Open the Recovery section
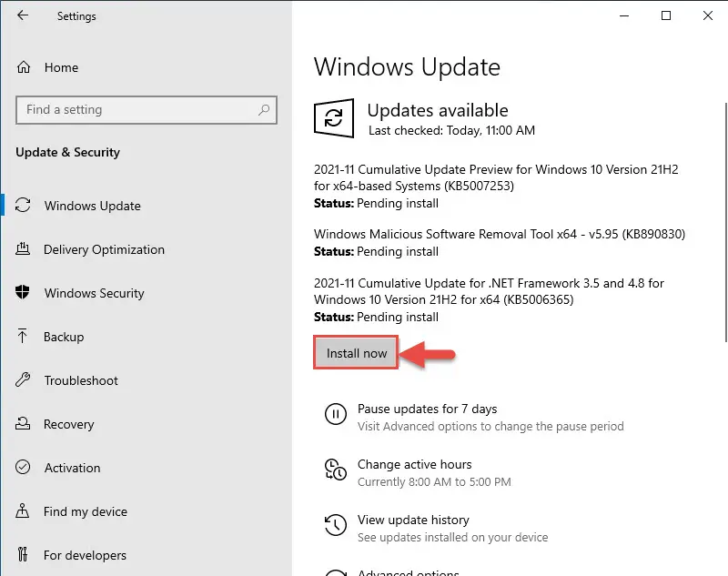728x576 pixels. pyautogui.click(x=69, y=424)
